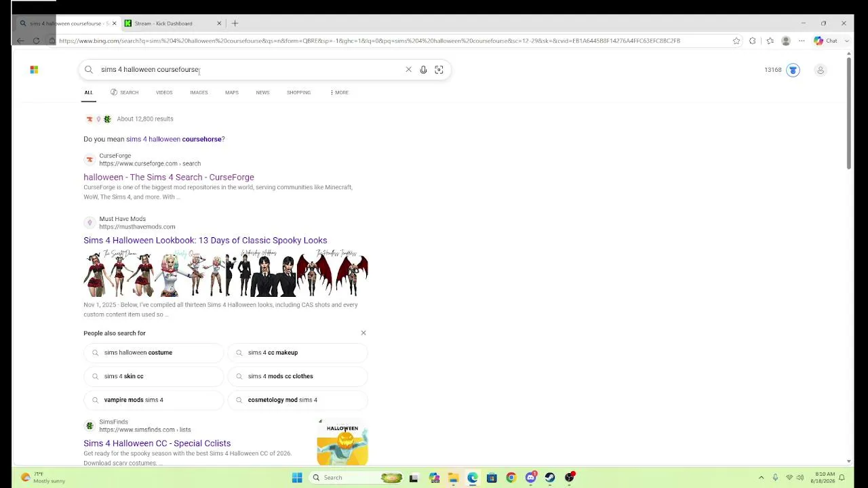Open the Microsoft Rewards medal icon
Image resolution: width=868 pixels, height=488 pixels.
click(793, 70)
